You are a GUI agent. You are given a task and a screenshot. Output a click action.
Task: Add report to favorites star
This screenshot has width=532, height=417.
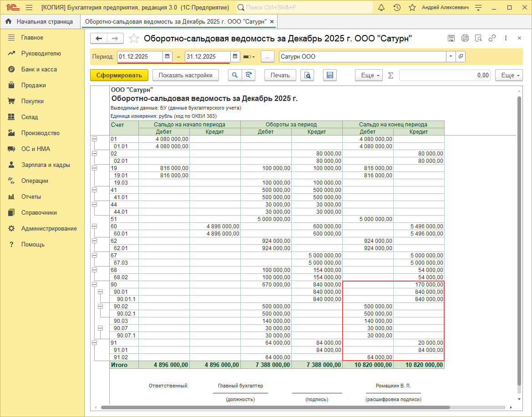tap(134, 39)
